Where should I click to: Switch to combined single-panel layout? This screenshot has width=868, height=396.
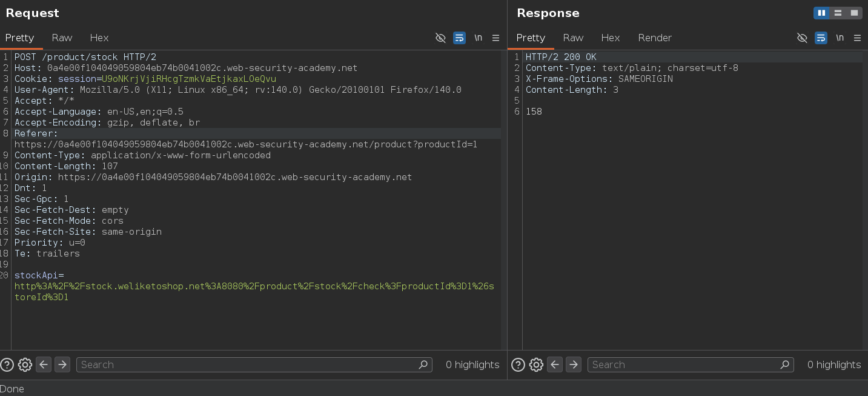pos(854,13)
